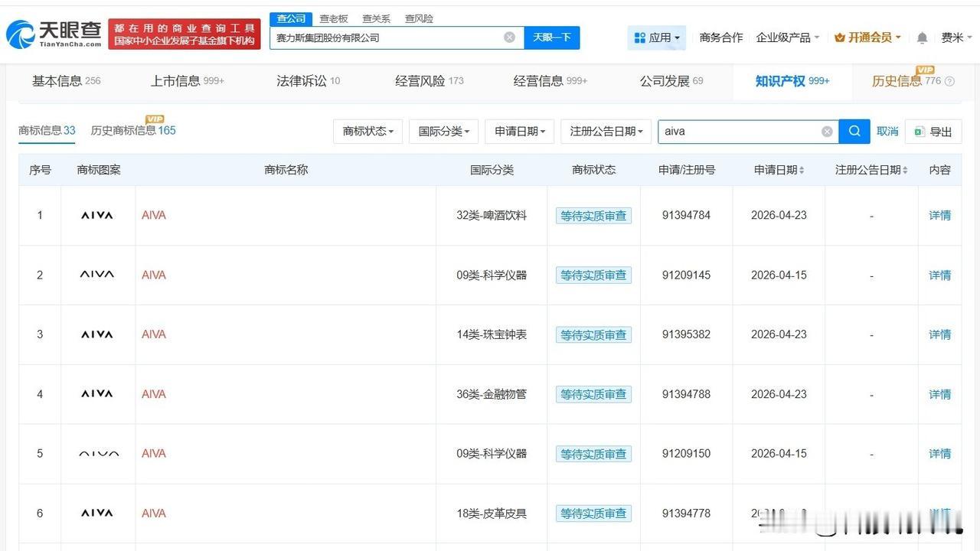
Task: Click the 36类-金融物管 classification cell
Action: coord(492,394)
